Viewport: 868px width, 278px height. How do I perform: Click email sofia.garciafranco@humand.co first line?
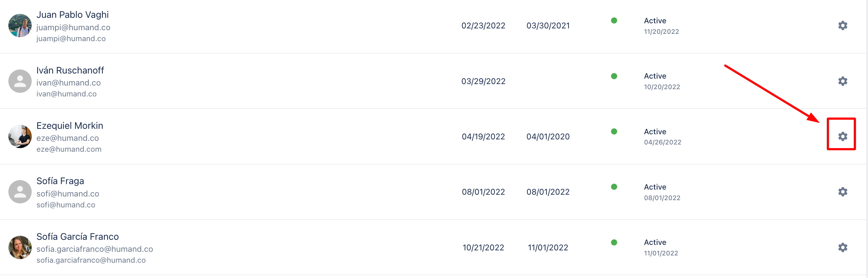pos(95,249)
